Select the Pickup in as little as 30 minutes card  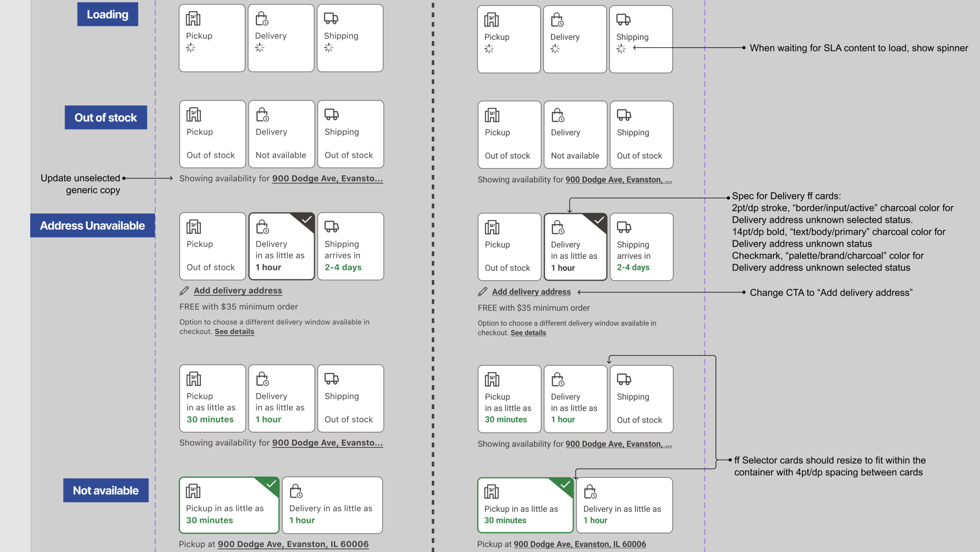(x=212, y=399)
